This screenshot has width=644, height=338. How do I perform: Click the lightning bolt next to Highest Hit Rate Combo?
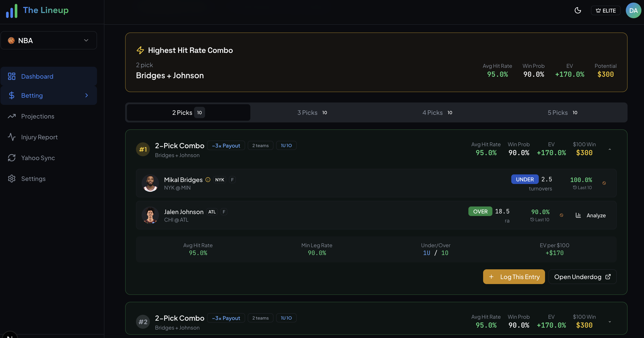point(140,50)
